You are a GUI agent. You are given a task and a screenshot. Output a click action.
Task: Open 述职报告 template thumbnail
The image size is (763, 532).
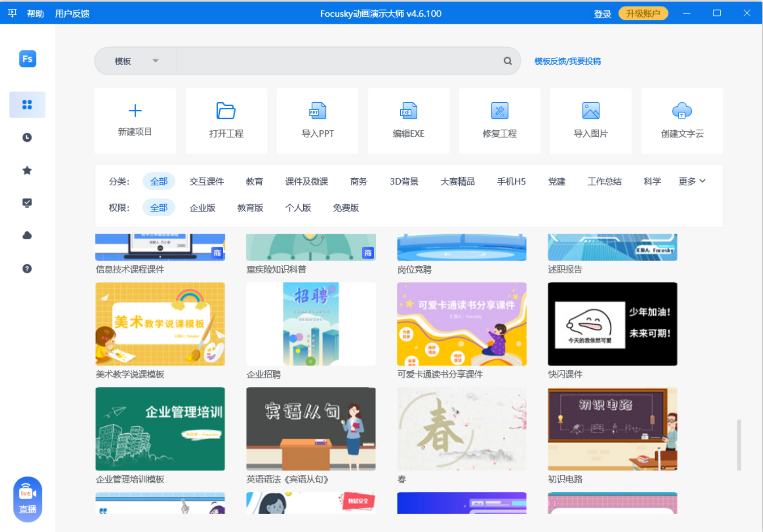point(612,247)
